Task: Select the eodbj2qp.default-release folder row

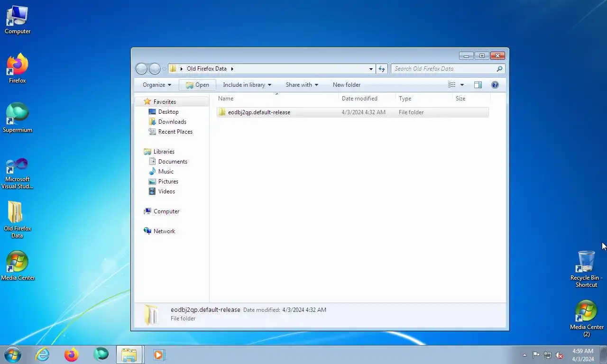Action: click(x=352, y=112)
